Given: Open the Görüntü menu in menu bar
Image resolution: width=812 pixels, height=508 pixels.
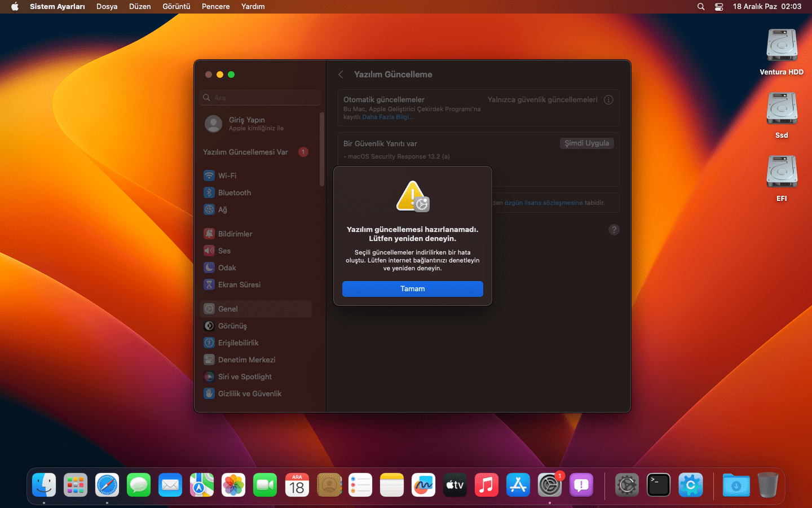Looking at the screenshot, I should coord(176,7).
